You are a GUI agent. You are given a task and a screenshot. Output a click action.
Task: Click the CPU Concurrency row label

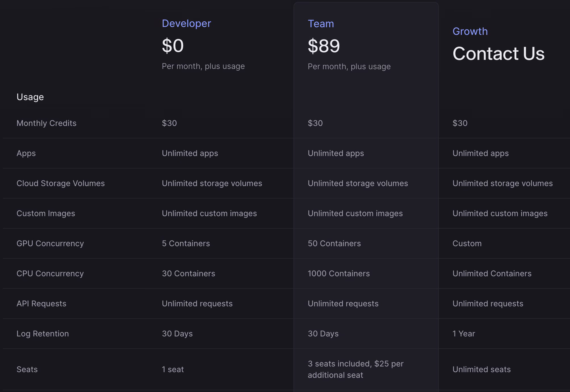(x=50, y=273)
